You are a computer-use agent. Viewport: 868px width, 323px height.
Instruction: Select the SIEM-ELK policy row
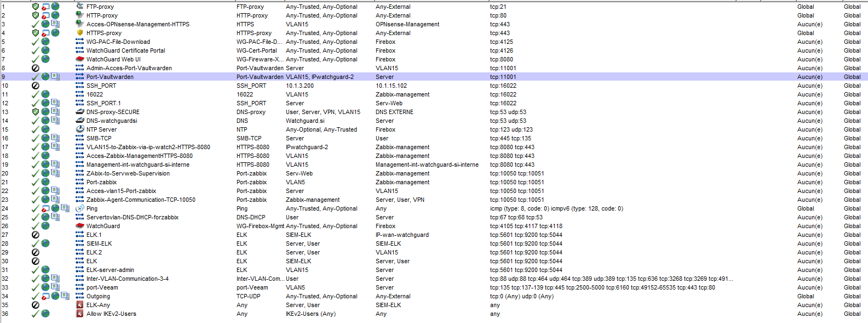(x=434, y=243)
